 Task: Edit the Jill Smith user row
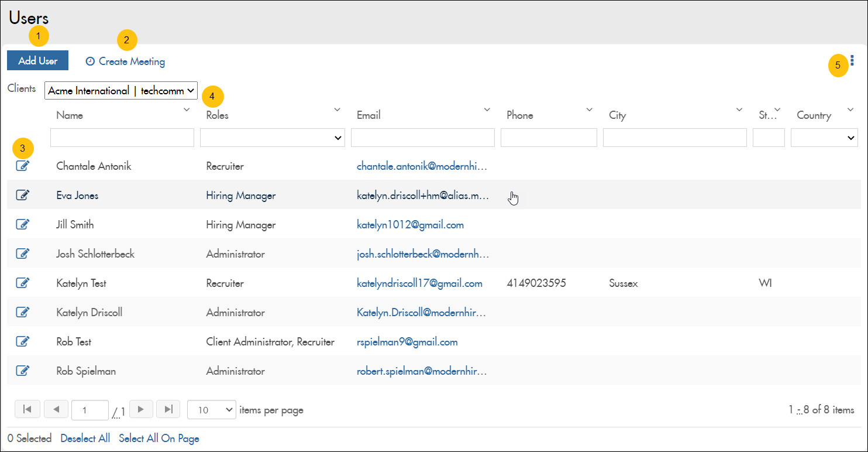coord(22,224)
